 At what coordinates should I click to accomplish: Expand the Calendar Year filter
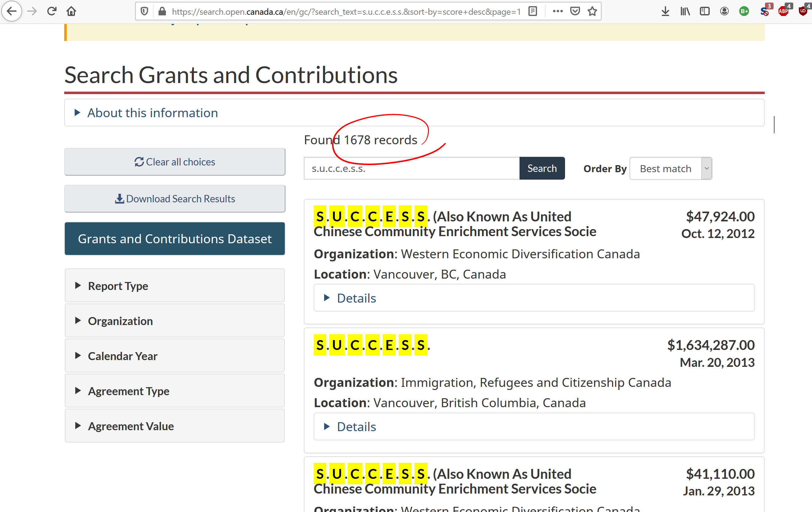pos(175,356)
